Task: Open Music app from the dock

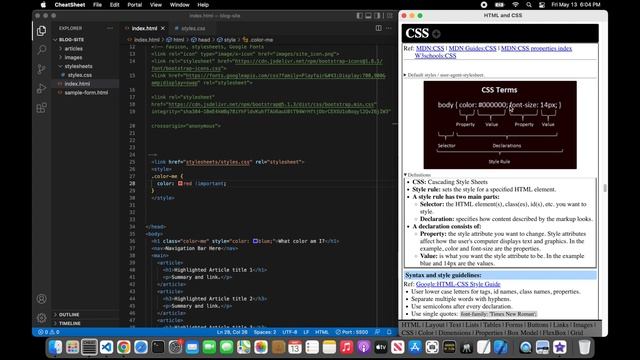Action: click(x=347, y=347)
